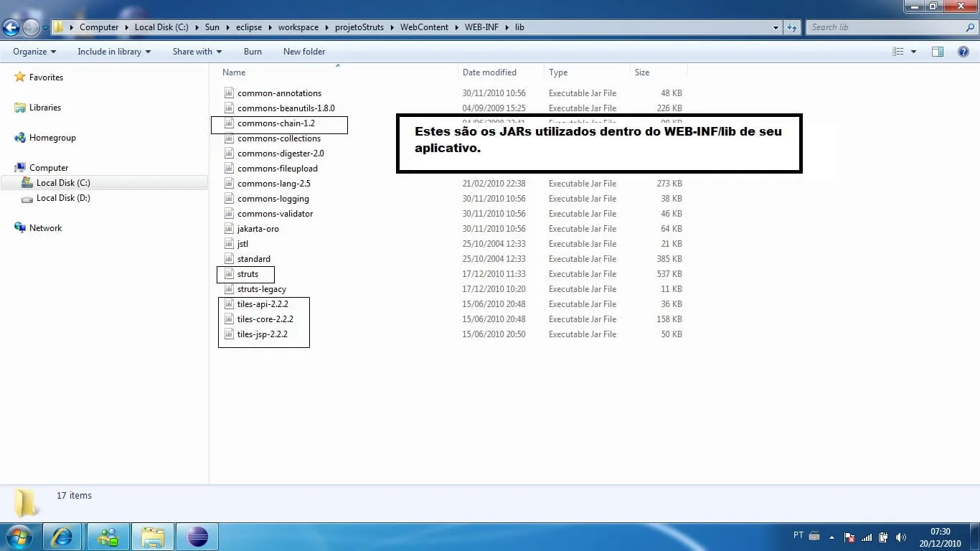Open the Help question mark icon
Viewport: 980px width, 551px height.
click(x=963, y=52)
